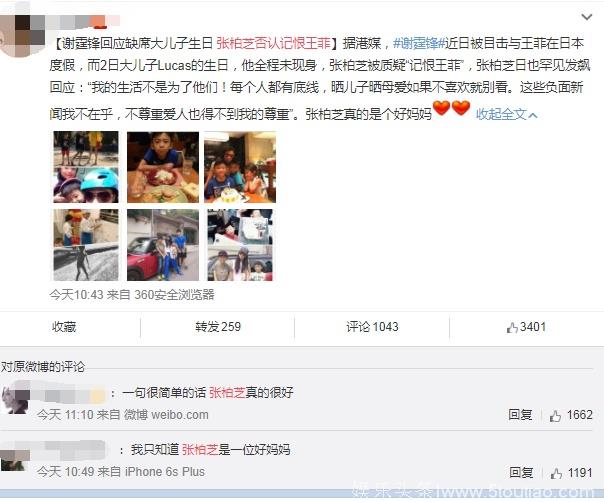Reply to the 10:49 iPhone comment

pos(521,473)
